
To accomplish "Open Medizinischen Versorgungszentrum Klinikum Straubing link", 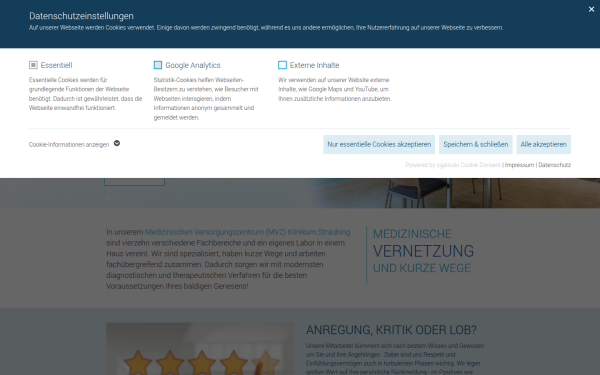I will point(248,232).
